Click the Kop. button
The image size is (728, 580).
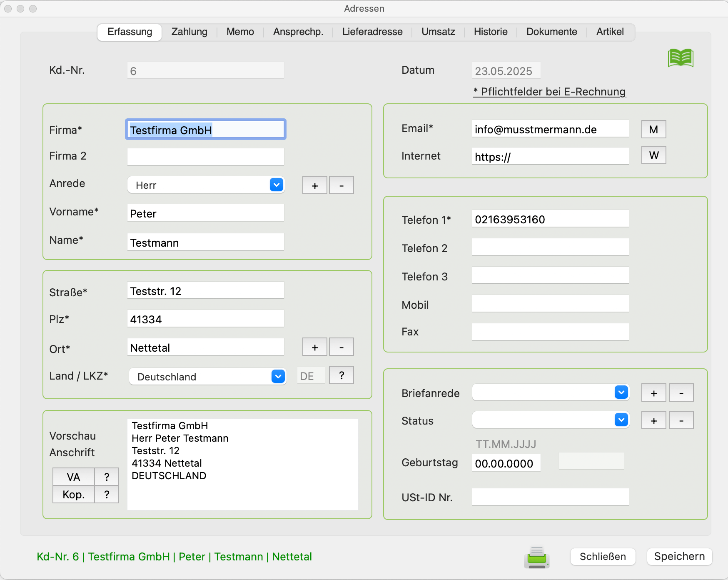pyautogui.click(x=74, y=494)
